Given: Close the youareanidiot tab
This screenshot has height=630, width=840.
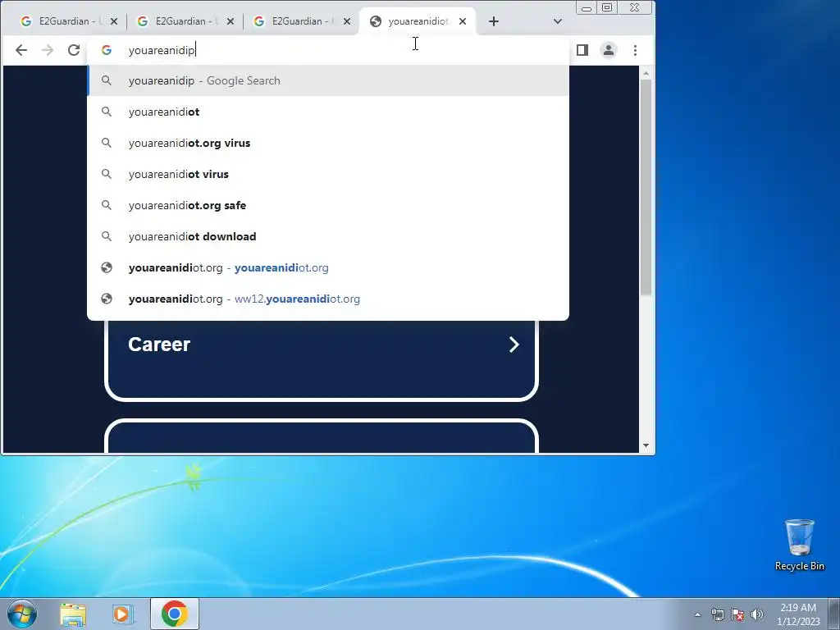Looking at the screenshot, I should coord(463,21).
